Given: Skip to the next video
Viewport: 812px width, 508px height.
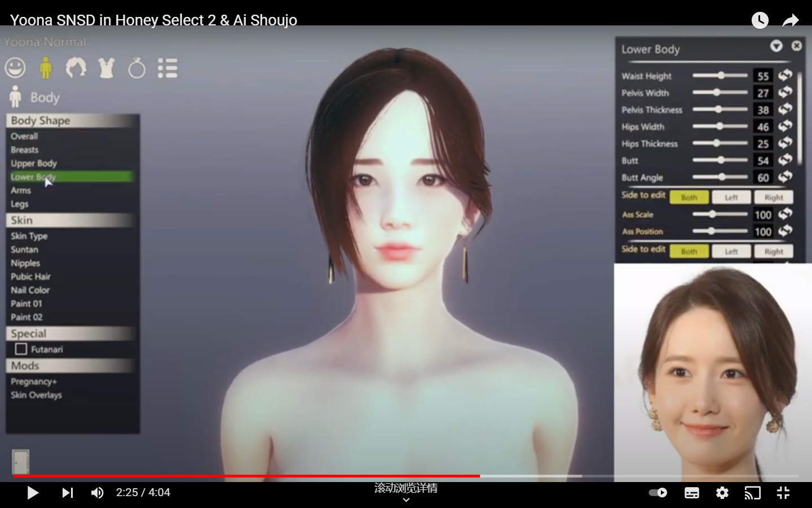Looking at the screenshot, I should point(67,493).
